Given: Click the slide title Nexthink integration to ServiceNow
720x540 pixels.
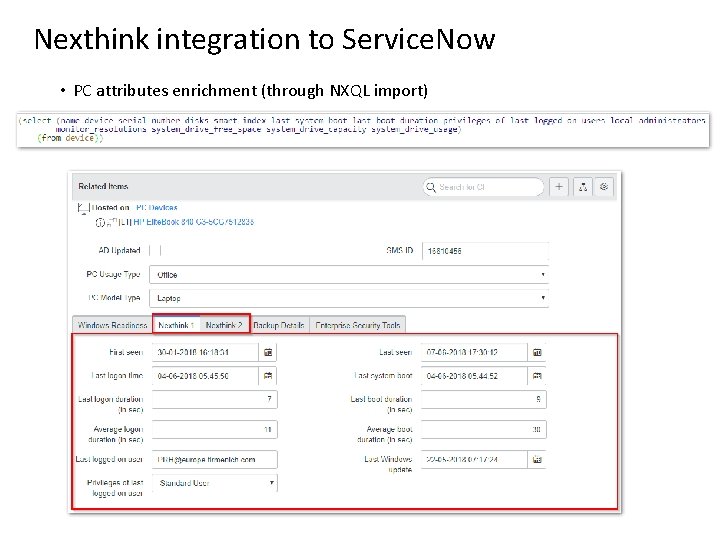Looking at the screenshot, I should [264, 39].
